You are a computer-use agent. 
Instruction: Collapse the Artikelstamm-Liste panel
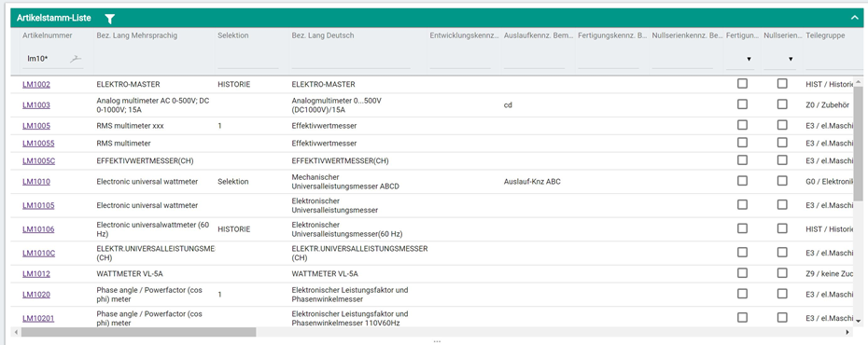pyautogui.click(x=854, y=18)
